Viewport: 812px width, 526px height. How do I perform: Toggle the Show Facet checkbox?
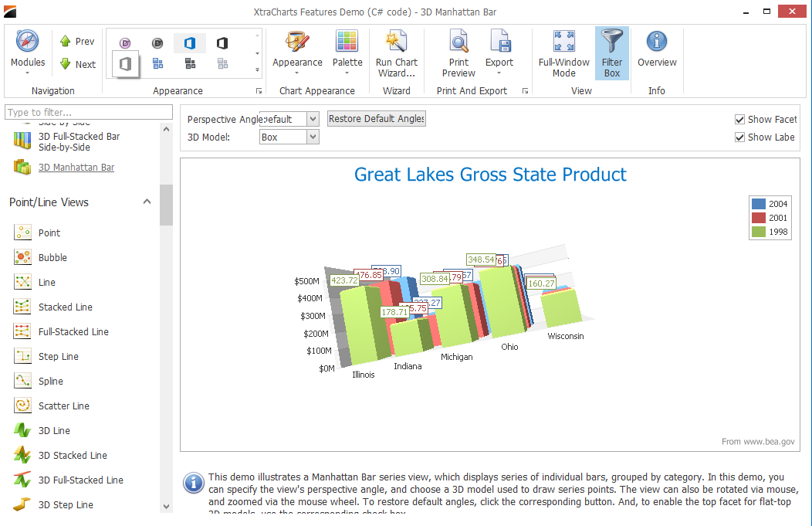pos(739,120)
